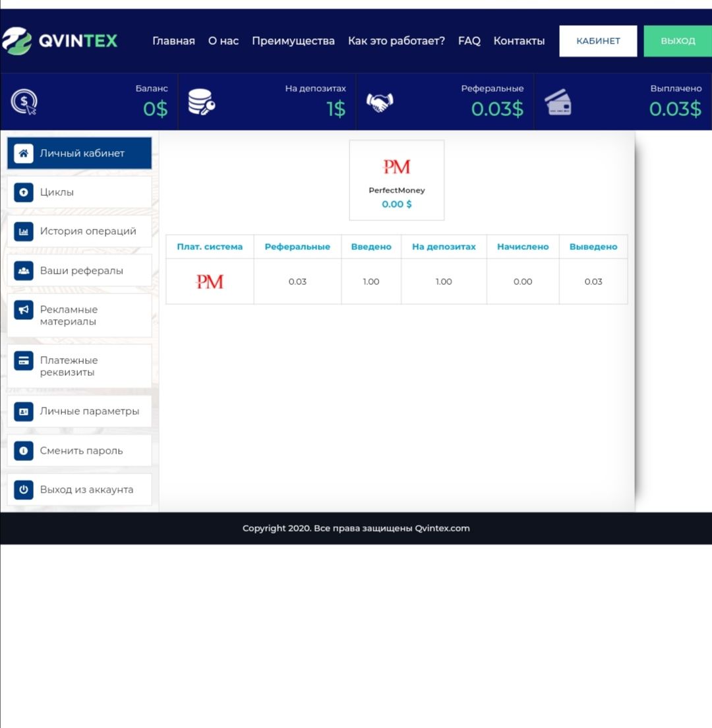
Task: Click the Copyright 2020 footer text
Action: coord(356,528)
